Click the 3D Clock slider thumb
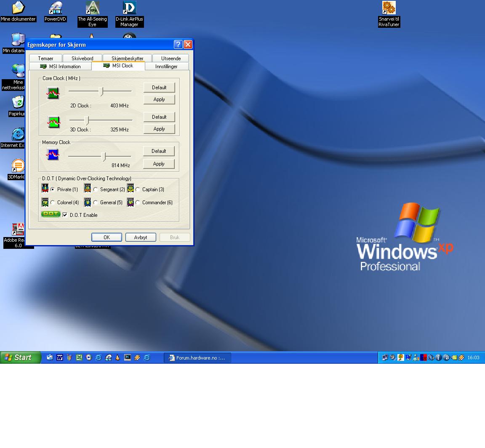The image size is (485, 448). (x=87, y=120)
